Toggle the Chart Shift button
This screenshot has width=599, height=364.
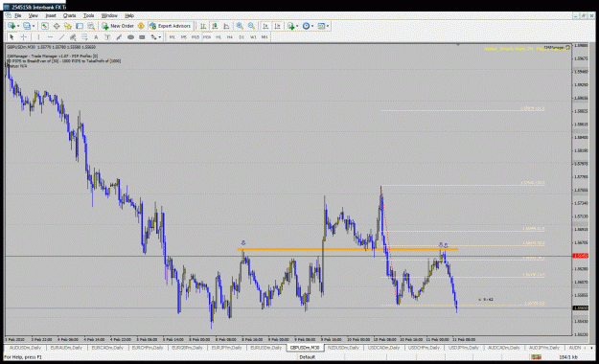[278, 26]
